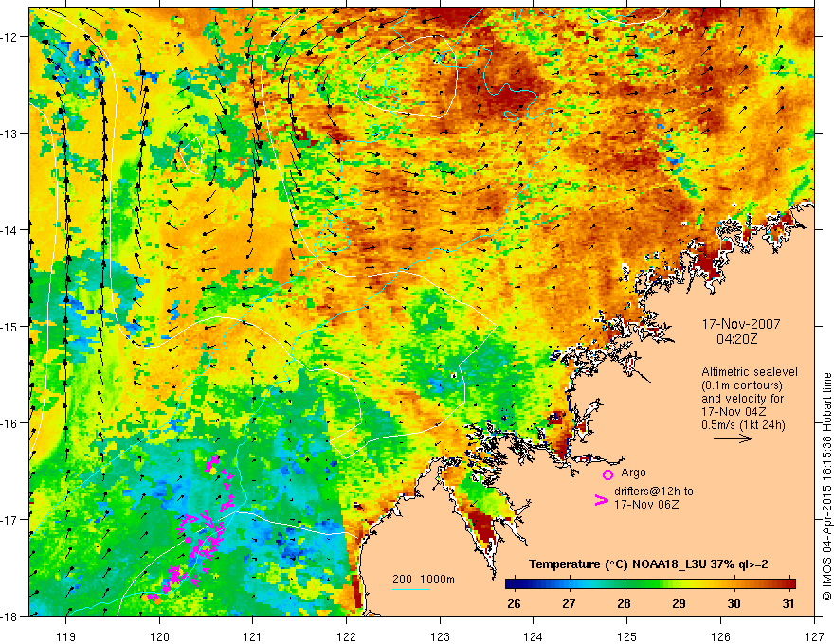
Task: Click latitude axis label '-14'
Action: (9, 230)
